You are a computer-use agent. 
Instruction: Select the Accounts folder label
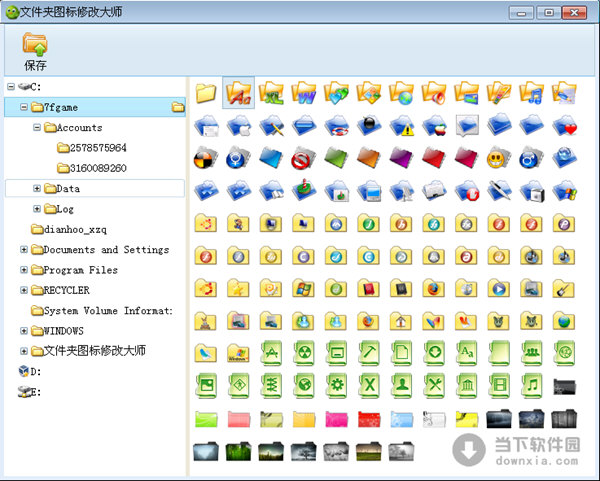click(79, 127)
